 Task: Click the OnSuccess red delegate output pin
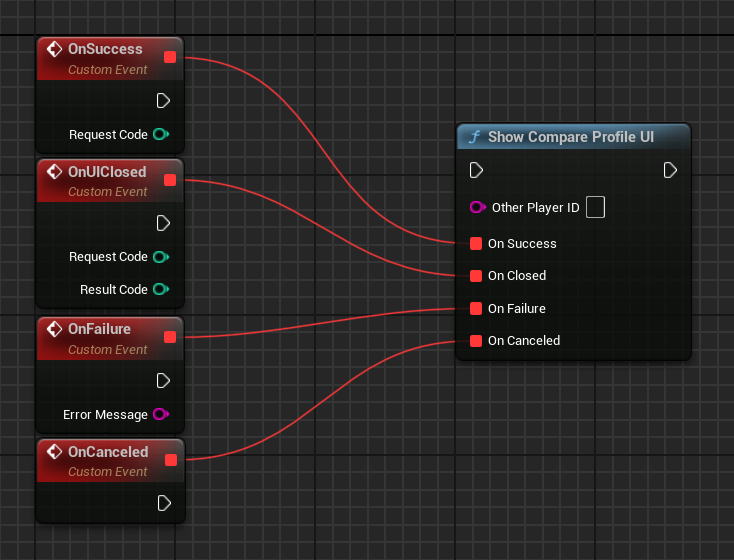pos(170,57)
